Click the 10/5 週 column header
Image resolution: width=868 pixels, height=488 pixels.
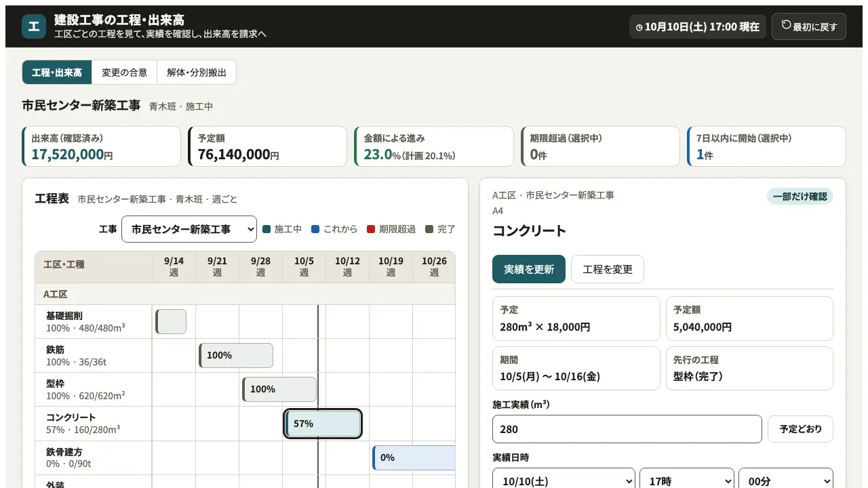[304, 267]
